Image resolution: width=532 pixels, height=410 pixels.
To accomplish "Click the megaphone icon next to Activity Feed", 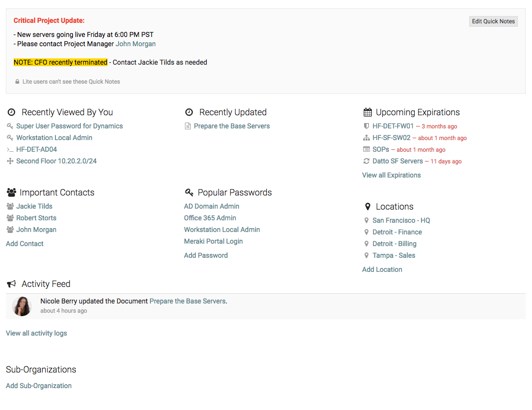I will (11, 284).
